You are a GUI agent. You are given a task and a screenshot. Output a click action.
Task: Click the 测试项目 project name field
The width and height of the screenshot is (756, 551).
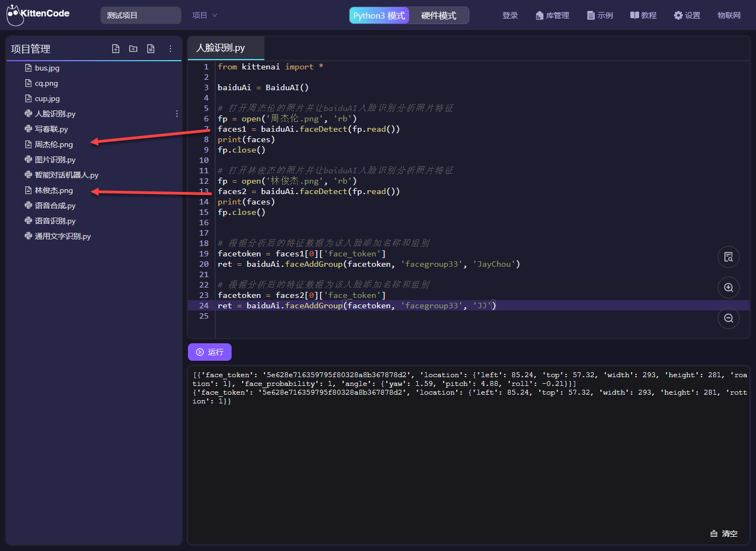pos(141,15)
